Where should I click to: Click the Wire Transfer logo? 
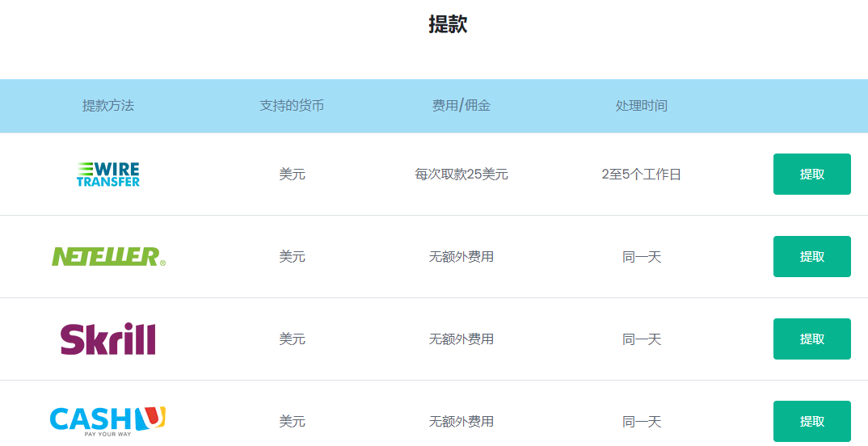click(x=108, y=175)
